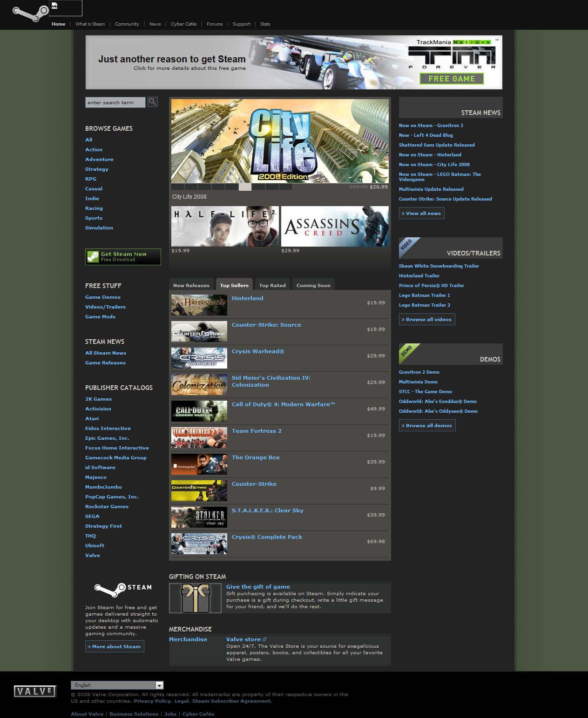Open the Hinterland game thumbnail
This screenshot has width=588, height=718.
coord(199,305)
